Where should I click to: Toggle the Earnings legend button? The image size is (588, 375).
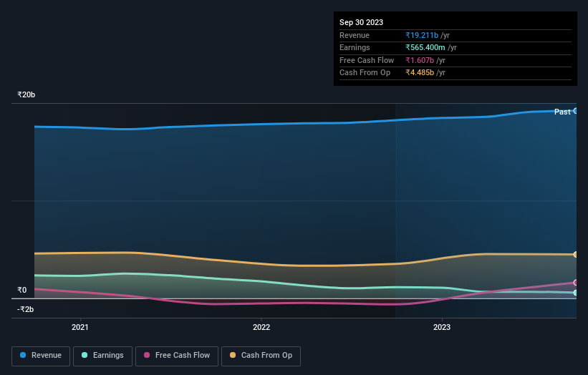102,356
